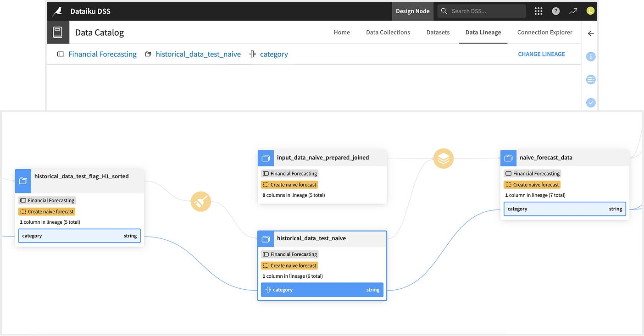Click the Data Catalog page title
644x336 pixels.
(100, 33)
